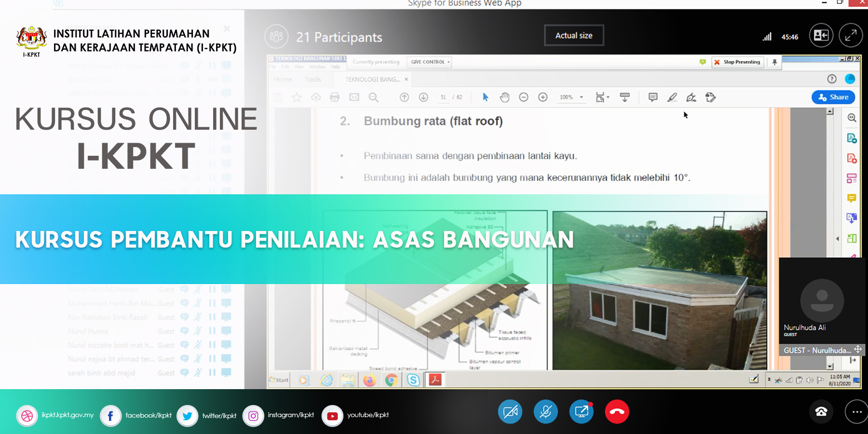The width and height of the screenshot is (868, 434).
Task: Open Internet Explorer on shared taskbar
Action: pos(327,380)
